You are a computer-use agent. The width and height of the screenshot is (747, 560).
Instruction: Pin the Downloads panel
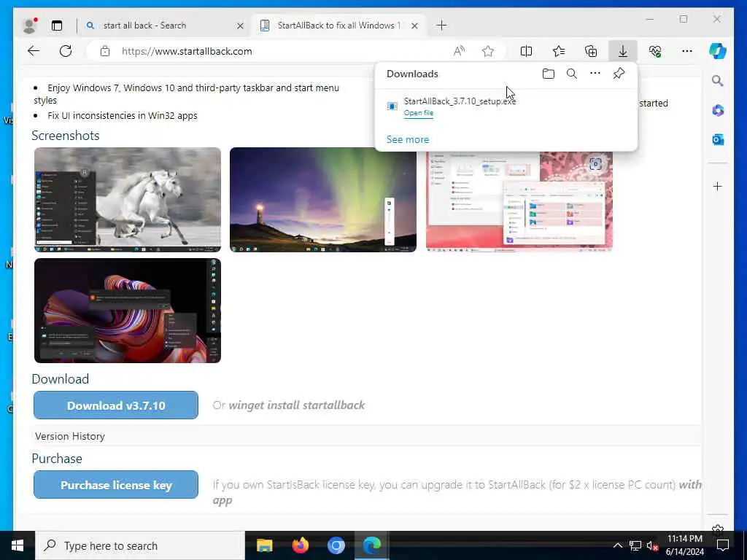tap(619, 74)
